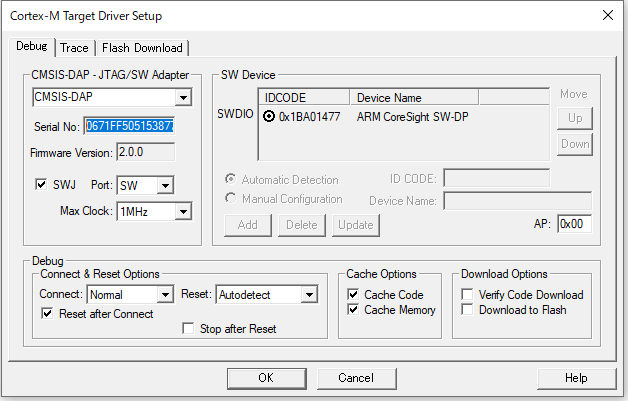Image resolution: width=628 pixels, height=401 pixels.
Task: Toggle the SWJ checkbox
Action: [x=41, y=184]
